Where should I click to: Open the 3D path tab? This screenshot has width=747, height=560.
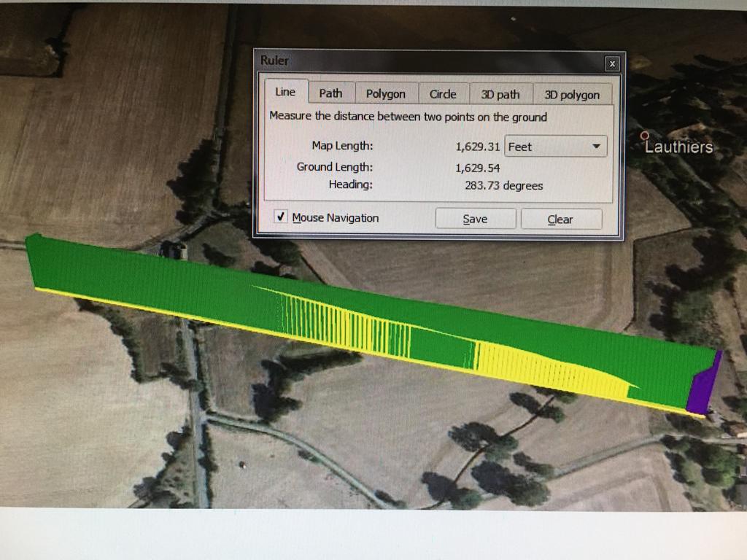(x=500, y=94)
